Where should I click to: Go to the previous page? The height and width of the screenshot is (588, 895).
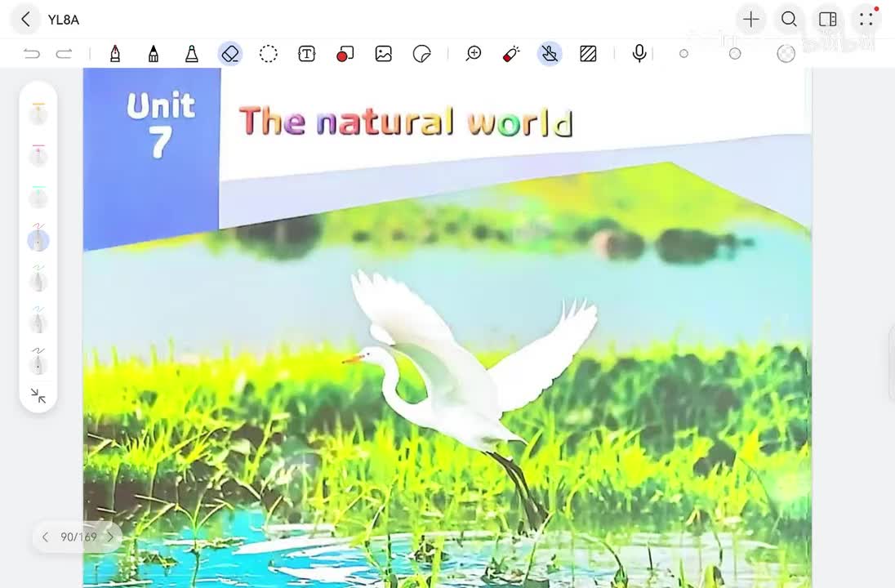(x=45, y=537)
